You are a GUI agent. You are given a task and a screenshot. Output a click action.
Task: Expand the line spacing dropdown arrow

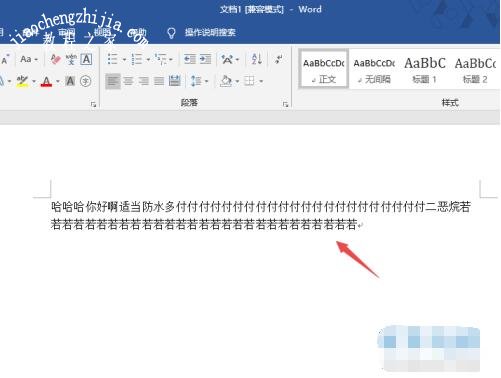click(x=207, y=81)
